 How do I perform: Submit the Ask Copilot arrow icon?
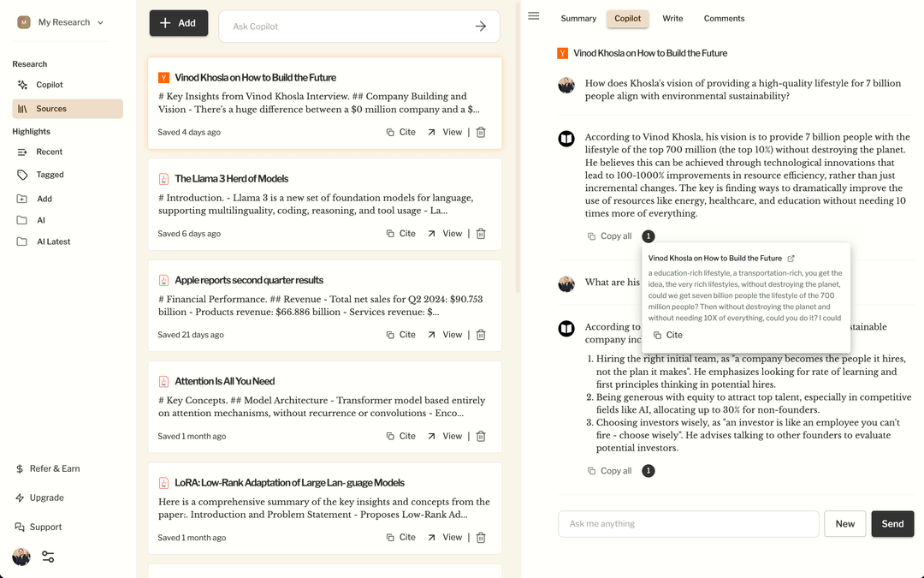point(481,27)
